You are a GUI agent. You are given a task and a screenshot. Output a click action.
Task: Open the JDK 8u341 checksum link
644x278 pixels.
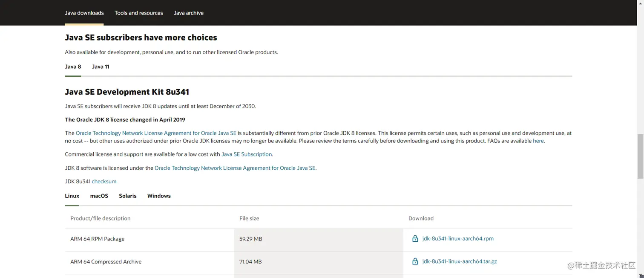(104, 181)
